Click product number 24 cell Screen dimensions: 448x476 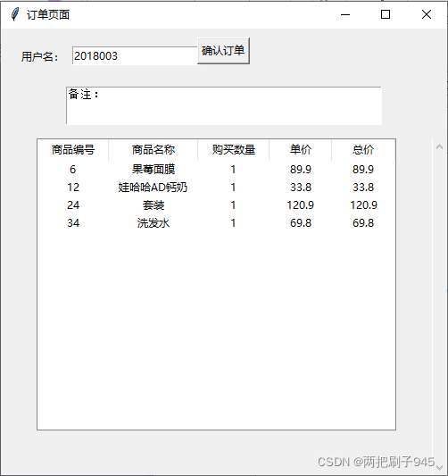coord(73,205)
